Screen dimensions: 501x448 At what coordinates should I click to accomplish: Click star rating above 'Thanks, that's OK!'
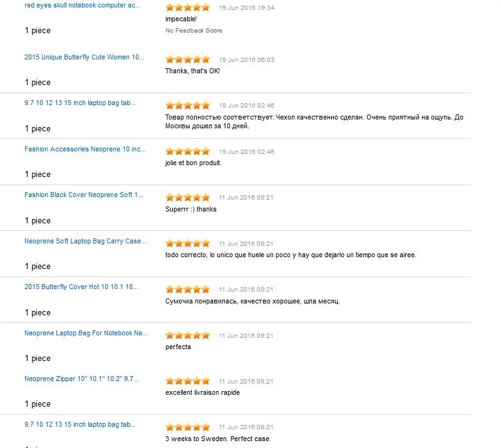pyautogui.click(x=187, y=59)
